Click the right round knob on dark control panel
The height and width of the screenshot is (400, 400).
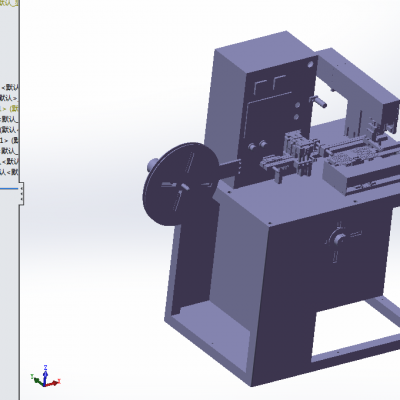pos(263,144)
